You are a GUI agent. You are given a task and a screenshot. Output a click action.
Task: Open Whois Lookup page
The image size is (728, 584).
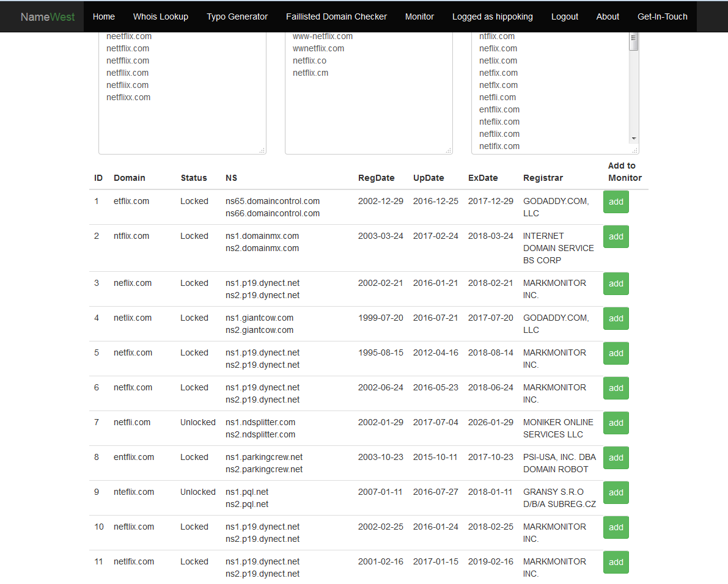point(161,16)
